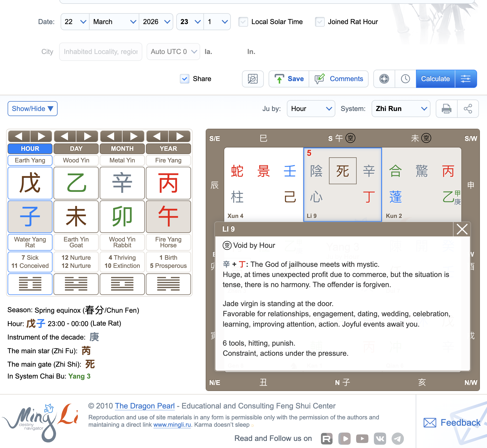Open The Dragon Pearl link
The image size is (487, 448).
click(x=145, y=406)
